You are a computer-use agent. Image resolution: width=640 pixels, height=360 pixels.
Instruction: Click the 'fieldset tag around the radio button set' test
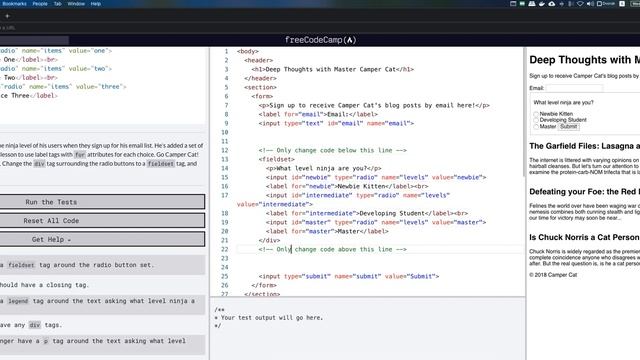coord(102,265)
